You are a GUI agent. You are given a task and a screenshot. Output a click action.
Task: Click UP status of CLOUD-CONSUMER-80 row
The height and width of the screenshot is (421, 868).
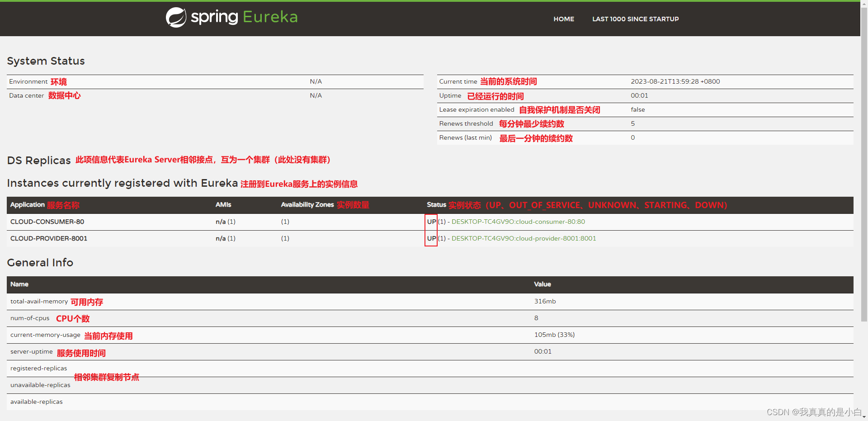pos(432,222)
